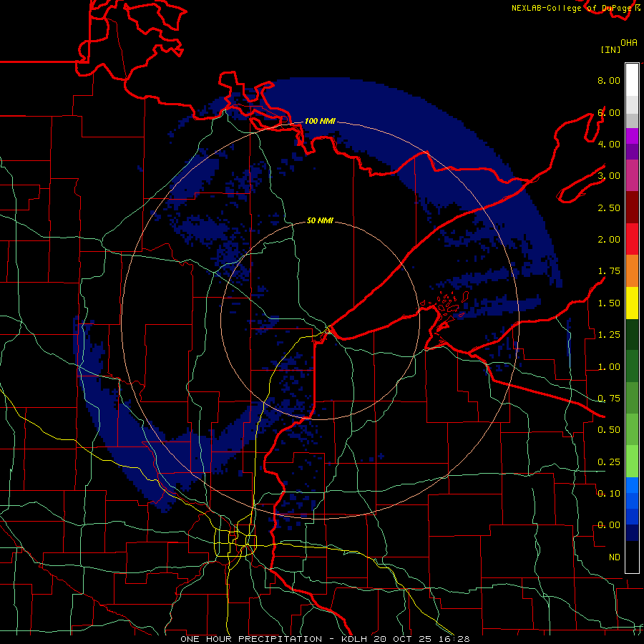
Task: Pick the orange swatch beside 1.75
Action: [x=632, y=271]
